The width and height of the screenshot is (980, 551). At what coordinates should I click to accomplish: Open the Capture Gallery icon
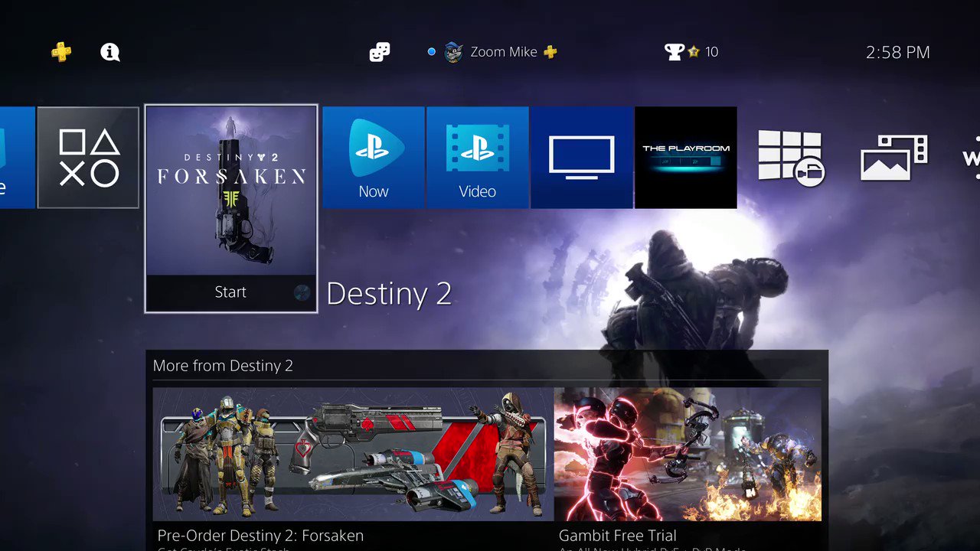tap(894, 158)
